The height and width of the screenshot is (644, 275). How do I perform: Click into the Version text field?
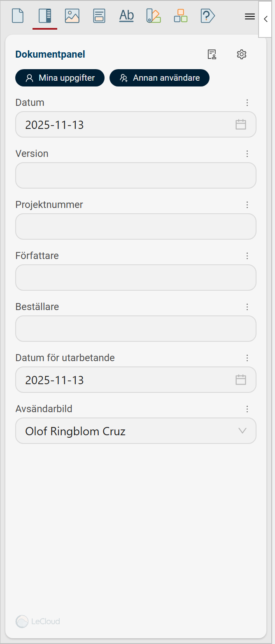tap(136, 175)
